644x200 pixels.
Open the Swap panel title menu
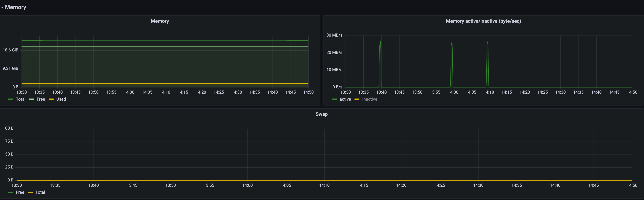322,114
